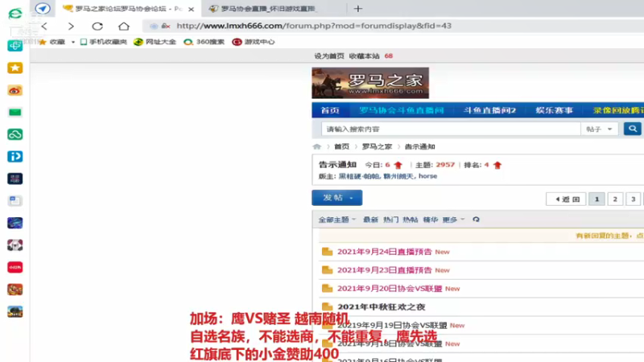Filter threads by 热帖
This screenshot has width=644, height=362.
click(x=411, y=220)
